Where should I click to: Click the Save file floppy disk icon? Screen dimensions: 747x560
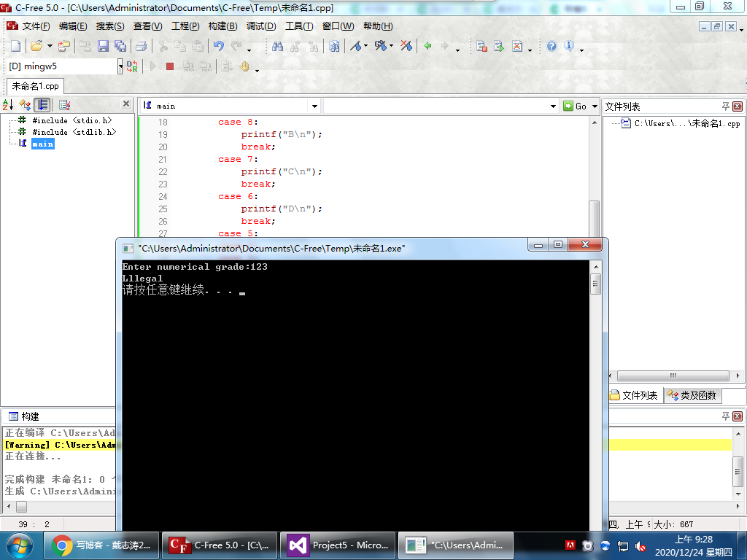click(x=103, y=46)
